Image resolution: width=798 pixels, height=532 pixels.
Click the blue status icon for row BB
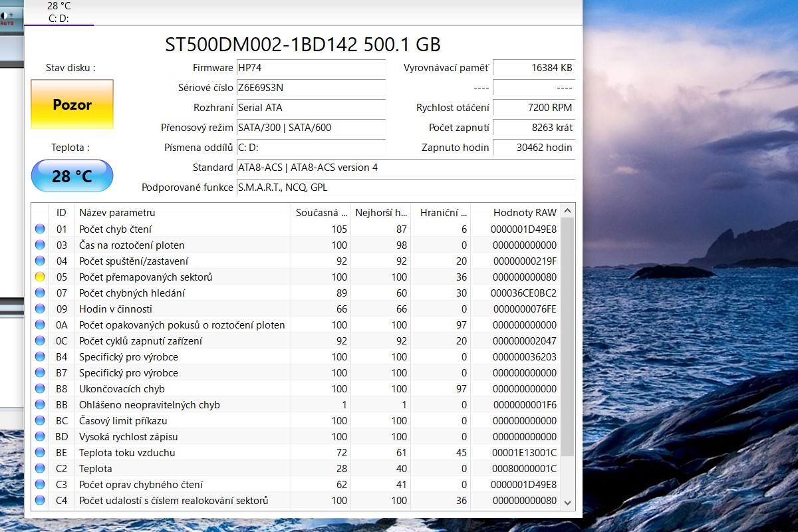point(40,405)
